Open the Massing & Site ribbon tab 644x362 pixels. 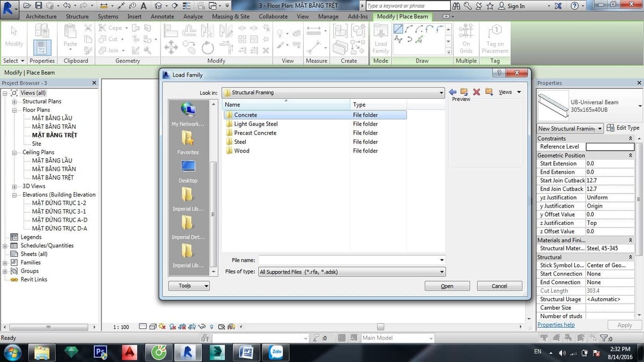pos(231,17)
